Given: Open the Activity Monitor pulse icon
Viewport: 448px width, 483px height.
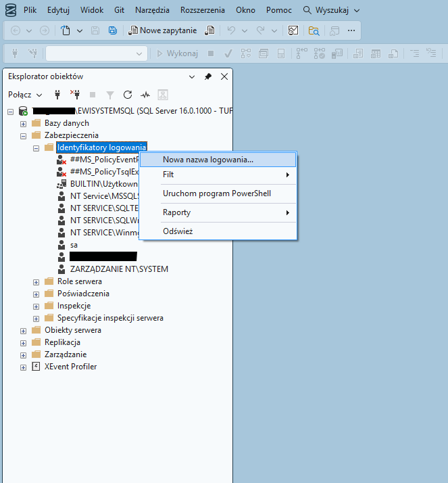Looking at the screenshot, I should (145, 95).
